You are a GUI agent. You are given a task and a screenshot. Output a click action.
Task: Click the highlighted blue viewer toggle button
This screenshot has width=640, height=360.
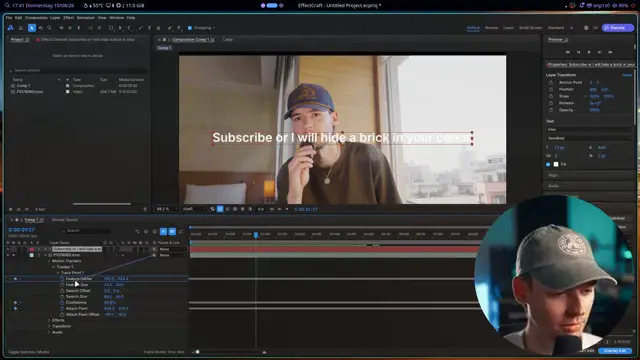tap(220, 209)
